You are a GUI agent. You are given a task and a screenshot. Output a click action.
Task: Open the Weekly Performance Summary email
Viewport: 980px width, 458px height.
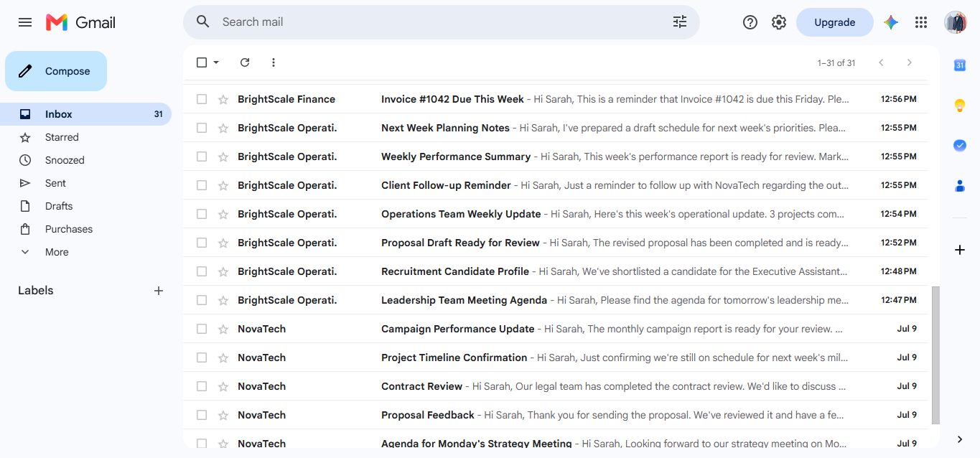coord(556,156)
